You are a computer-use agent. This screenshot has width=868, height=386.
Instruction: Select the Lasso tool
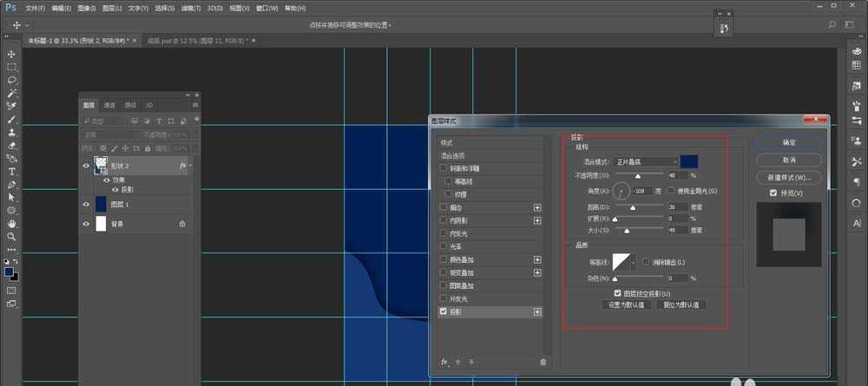coord(12,80)
